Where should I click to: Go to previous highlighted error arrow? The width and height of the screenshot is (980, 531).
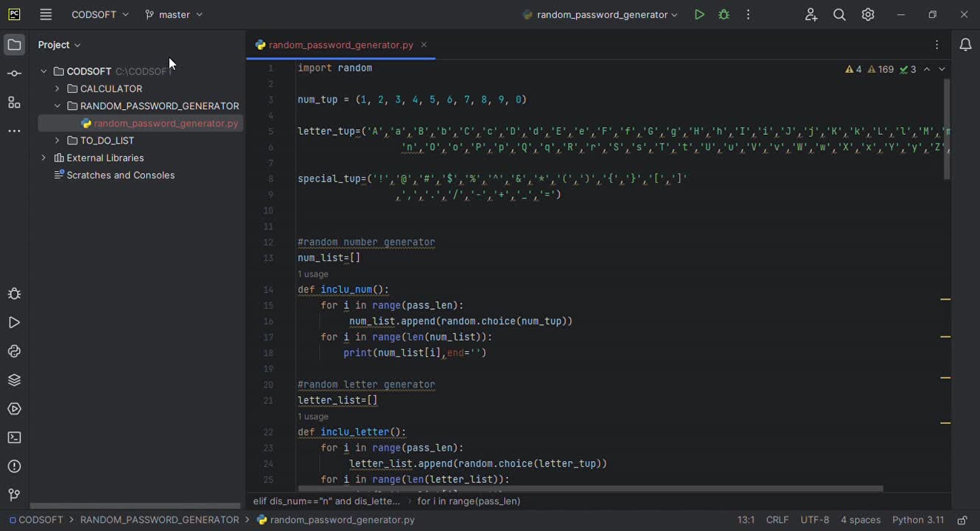coord(927,69)
